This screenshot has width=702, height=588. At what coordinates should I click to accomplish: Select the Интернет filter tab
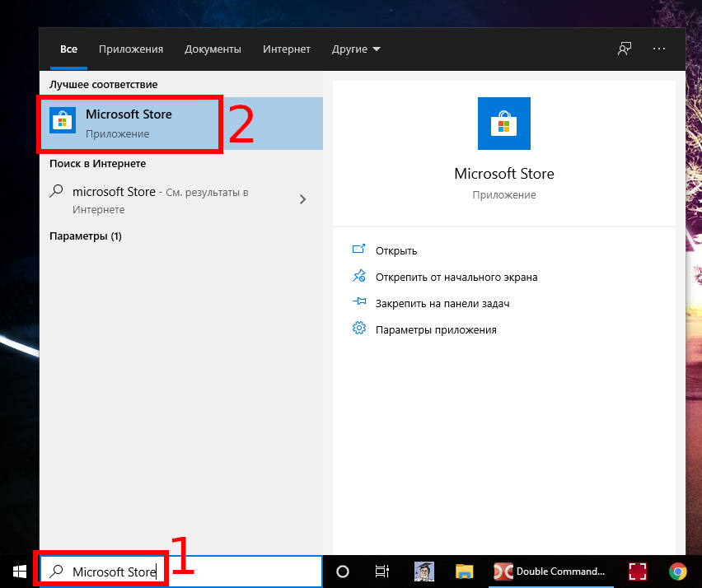click(287, 49)
